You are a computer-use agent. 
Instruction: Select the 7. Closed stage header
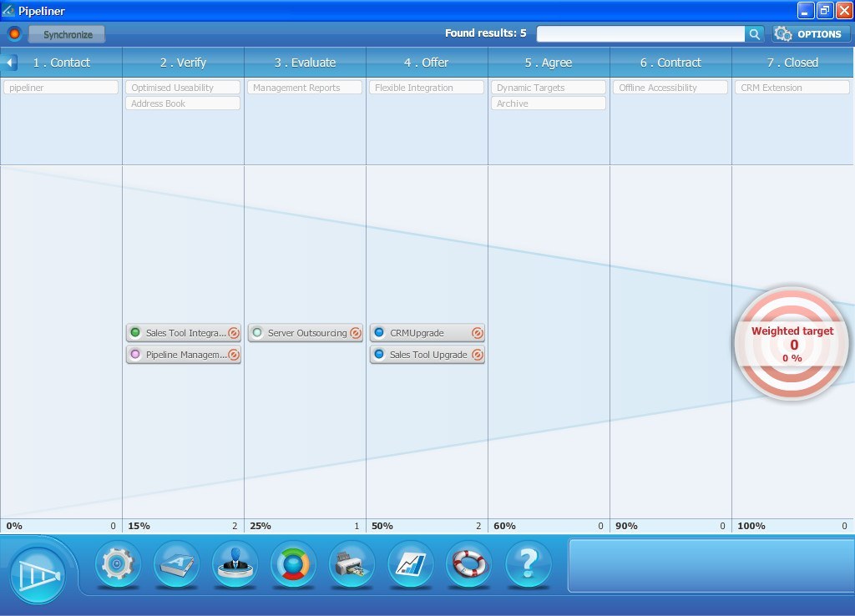792,62
